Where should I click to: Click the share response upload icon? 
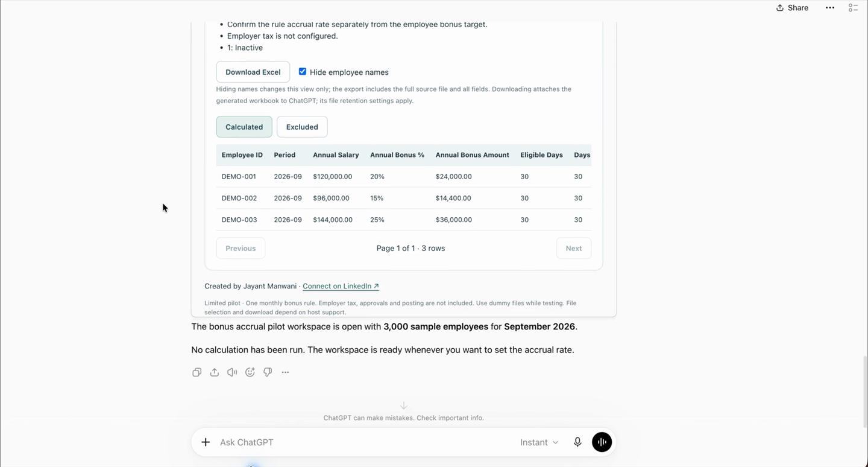[x=215, y=372]
